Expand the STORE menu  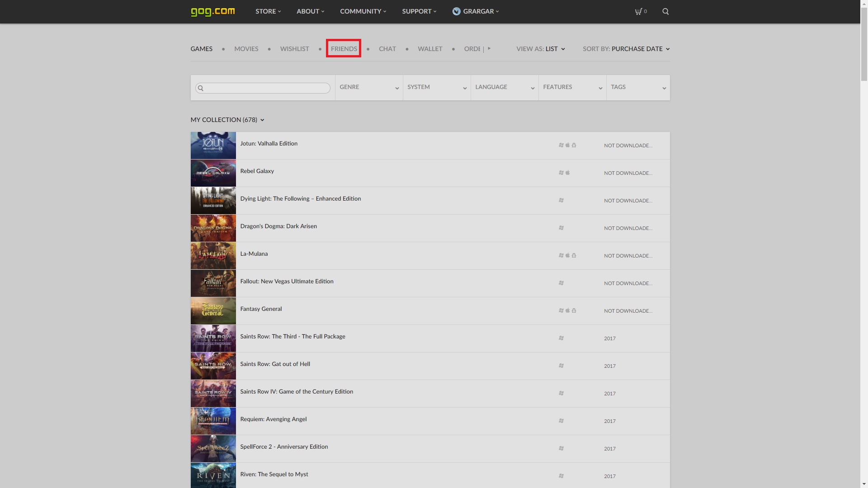point(268,11)
